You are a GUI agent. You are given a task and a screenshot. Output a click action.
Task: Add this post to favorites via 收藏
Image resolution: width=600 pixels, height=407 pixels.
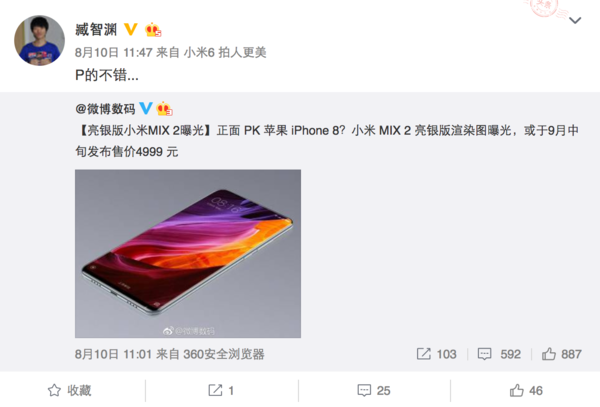click(x=69, y=391)
